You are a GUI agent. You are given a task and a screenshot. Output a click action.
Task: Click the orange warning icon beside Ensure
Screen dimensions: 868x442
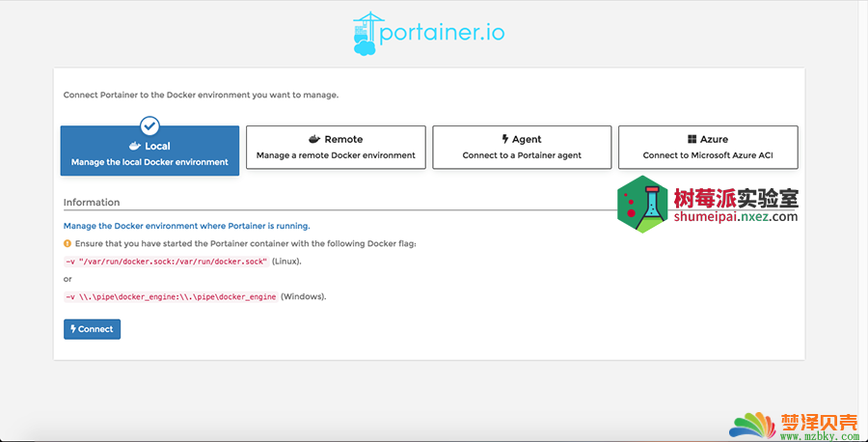click(68, 243)
